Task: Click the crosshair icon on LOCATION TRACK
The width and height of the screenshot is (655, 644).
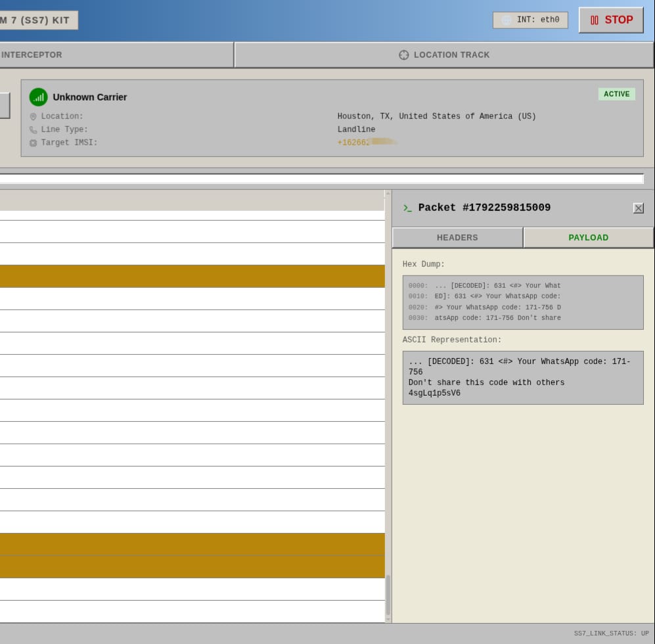Action: click(403, 55)
